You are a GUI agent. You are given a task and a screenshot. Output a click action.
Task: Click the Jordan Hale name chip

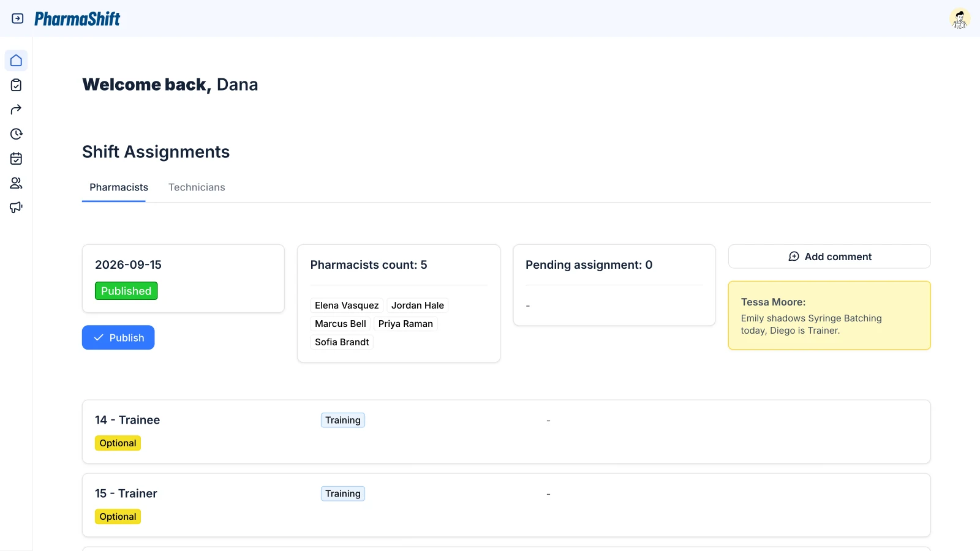(418, 305)
